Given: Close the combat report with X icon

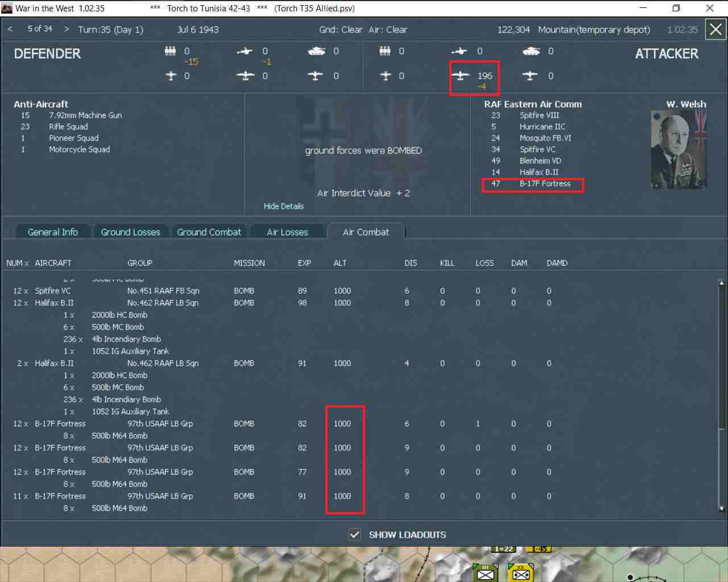Looking at the screenshot, I should pyautogui.click(x=716, y=30).
